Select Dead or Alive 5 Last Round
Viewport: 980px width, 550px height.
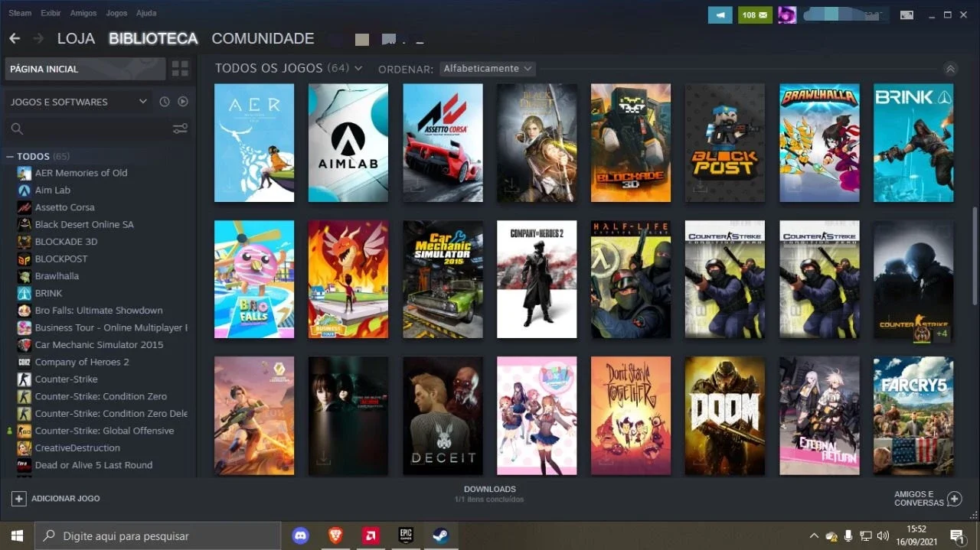coord(93,465)
